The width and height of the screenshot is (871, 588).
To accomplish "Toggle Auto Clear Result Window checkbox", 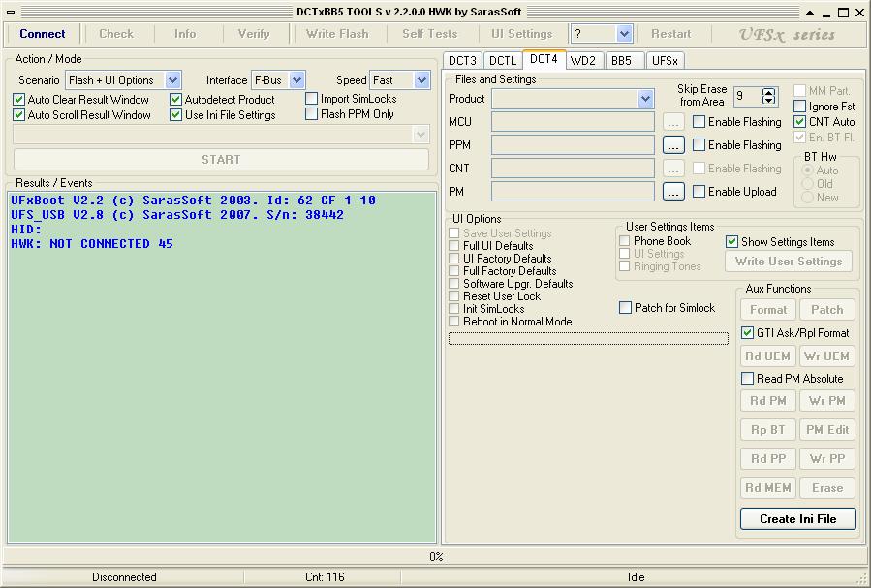I will point(18,100).
